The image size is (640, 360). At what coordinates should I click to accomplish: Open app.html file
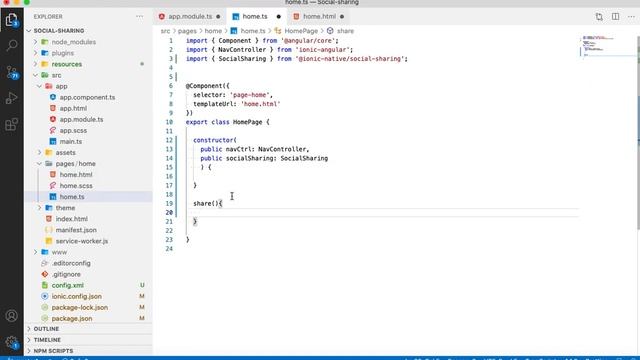click(73, 108)
